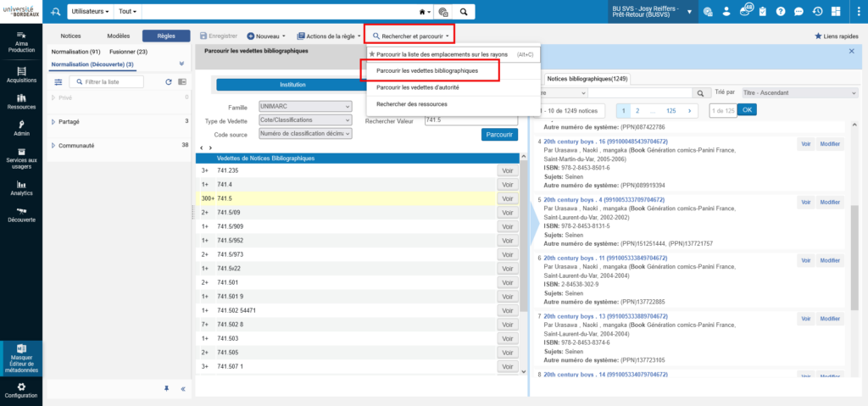Click Masquer Éditeur de métadonnées
The image size is (868, 406).
[21, 359]
